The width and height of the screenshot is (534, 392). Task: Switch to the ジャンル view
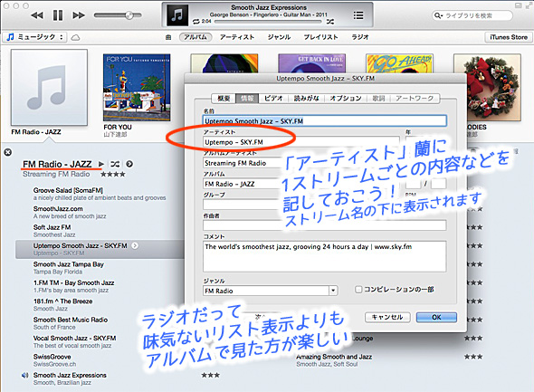tap(279, 37)
